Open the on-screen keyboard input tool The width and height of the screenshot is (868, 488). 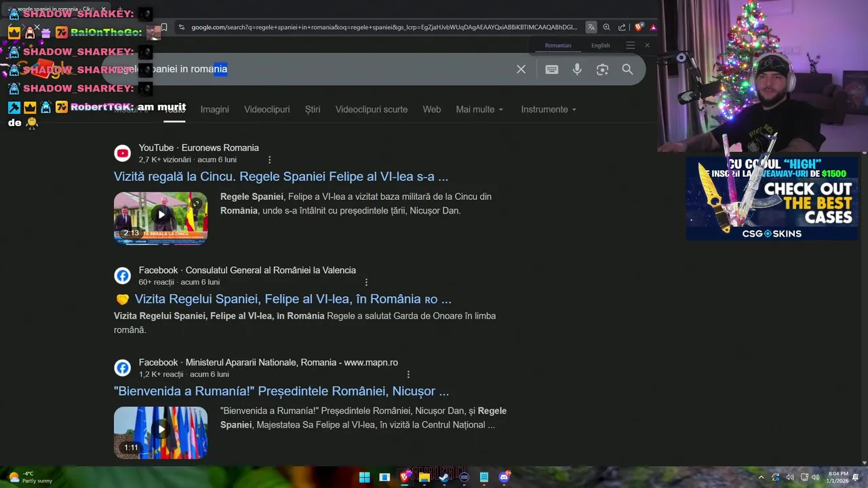click(x=552, y=69)
